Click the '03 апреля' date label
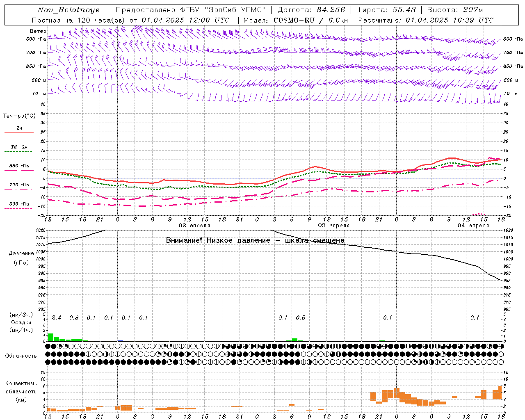This screenshot has height=420, width=525. pos(334,226)
